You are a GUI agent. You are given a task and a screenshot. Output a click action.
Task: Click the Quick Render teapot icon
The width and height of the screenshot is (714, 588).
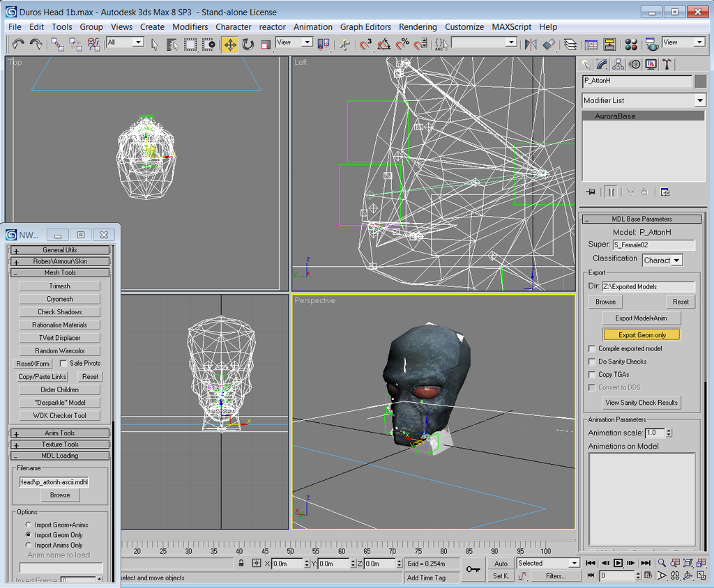coord(652,44)
